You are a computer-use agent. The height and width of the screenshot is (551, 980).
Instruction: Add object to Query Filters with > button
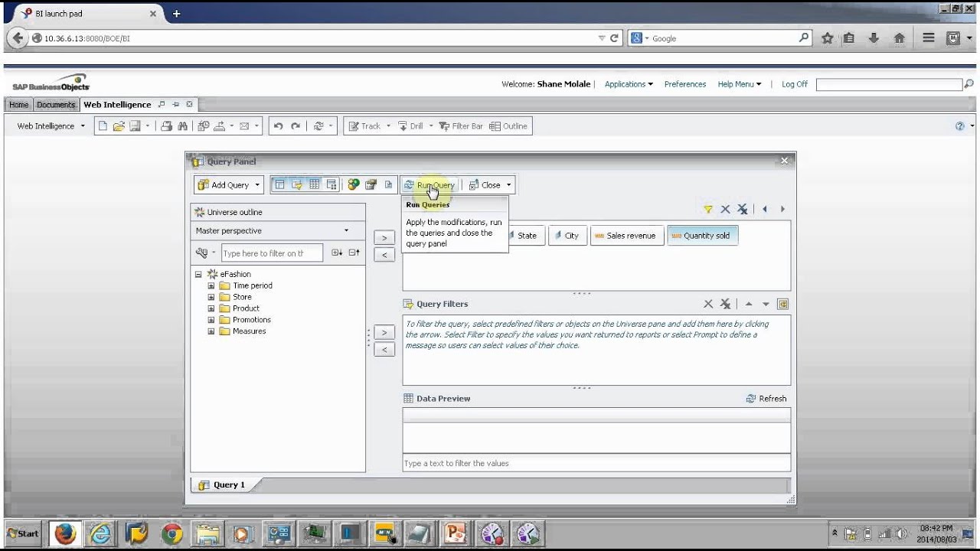click(384, 333)
